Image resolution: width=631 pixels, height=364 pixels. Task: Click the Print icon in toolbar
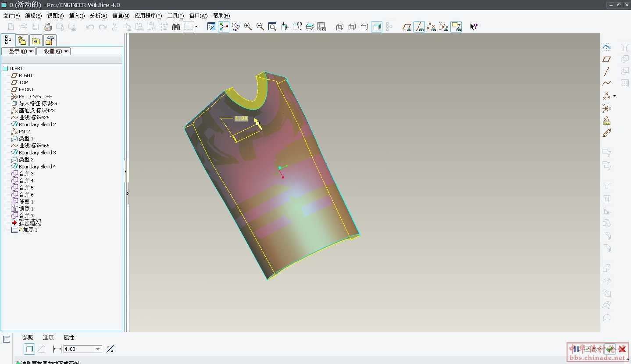coord(48,27)
